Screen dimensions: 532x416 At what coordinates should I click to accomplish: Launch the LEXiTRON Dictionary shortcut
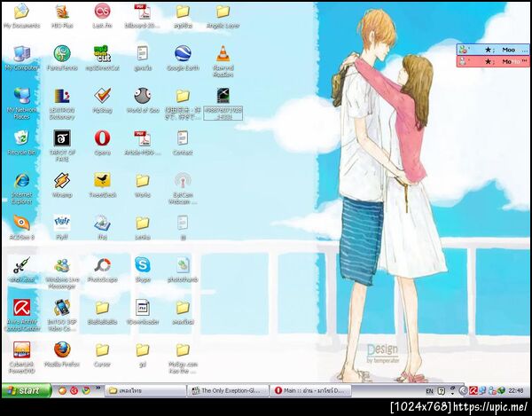click(62, 103)
